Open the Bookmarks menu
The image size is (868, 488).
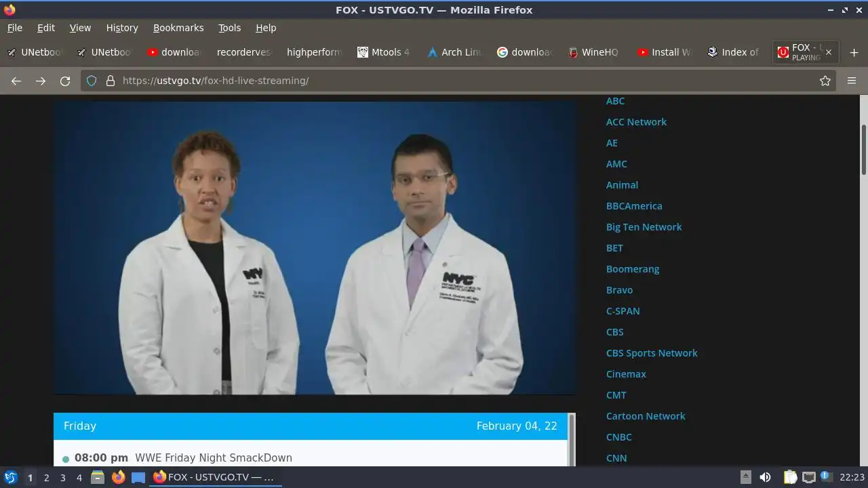coord(178,28)
